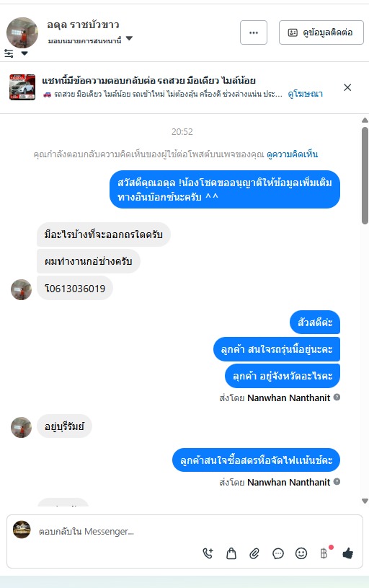Click the chat scrollbar down arrow
This screenshot has height=588, width=369.
pyautogui.click(x=365, y=501)
